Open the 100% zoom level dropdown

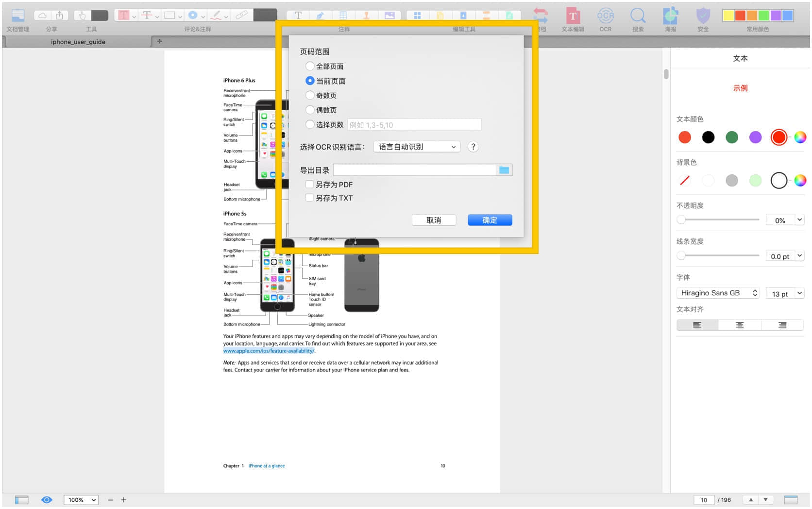pyautogui.click(x=81, y=500)
